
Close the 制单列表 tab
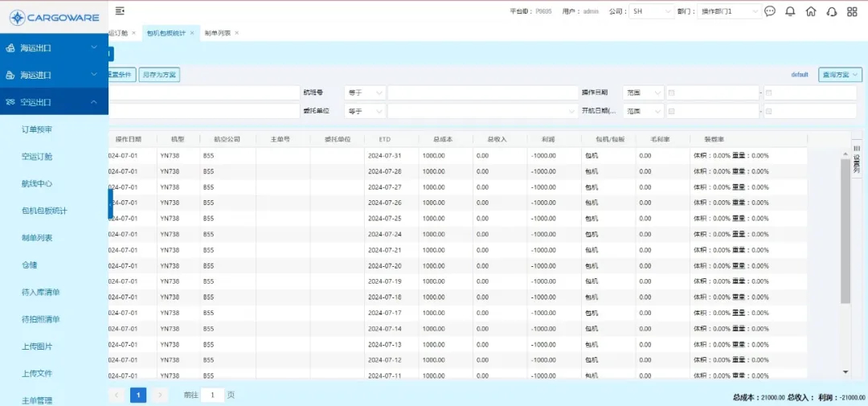pos(236,33)
